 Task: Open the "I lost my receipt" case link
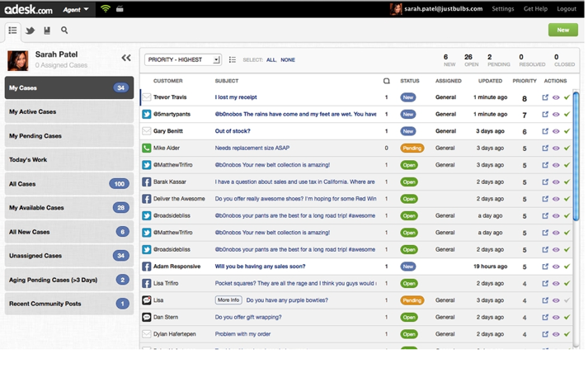[236, 97]
